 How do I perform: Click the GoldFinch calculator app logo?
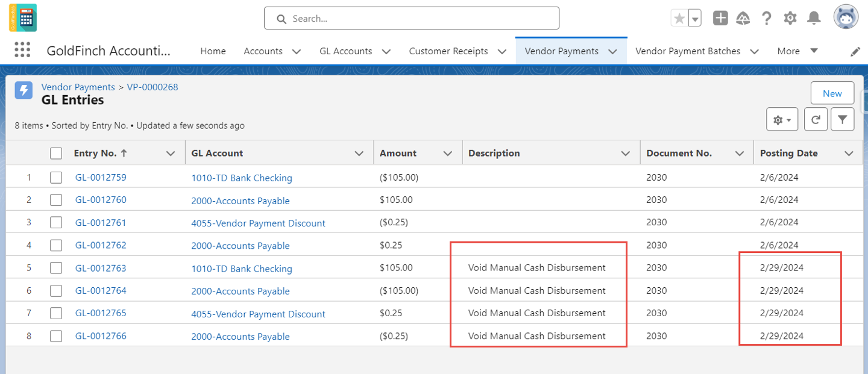[x=23, y=17]
